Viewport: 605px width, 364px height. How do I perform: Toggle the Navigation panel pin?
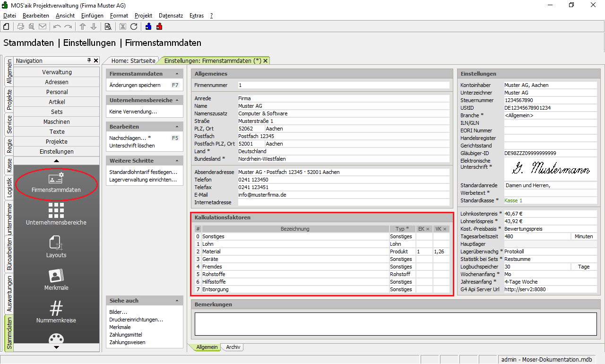click(89, 61)
